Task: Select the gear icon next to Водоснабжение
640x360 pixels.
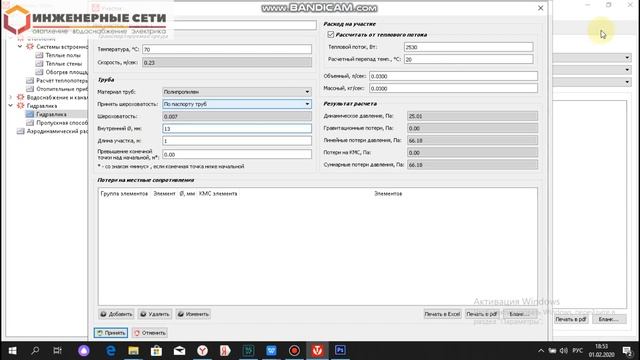Action: click(20, 98)
